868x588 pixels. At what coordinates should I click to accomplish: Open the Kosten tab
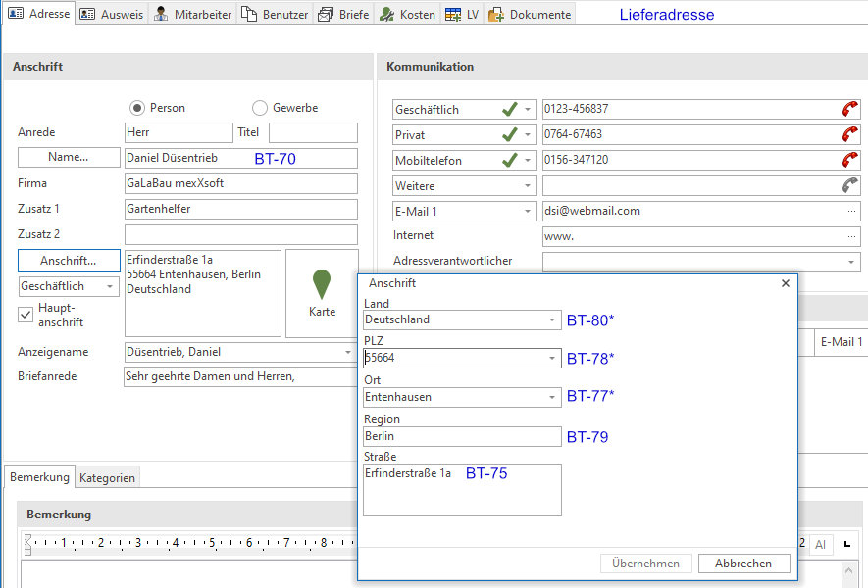[x=407, y=14]
